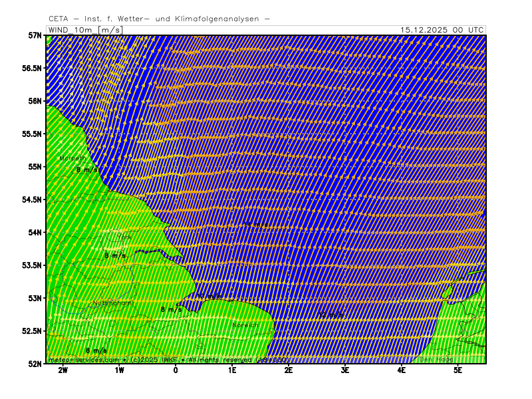Click the 10 m/s contour label near the coast
This screenshot has width=532, height=399.
pyautogui.click(x=209, y=296)
